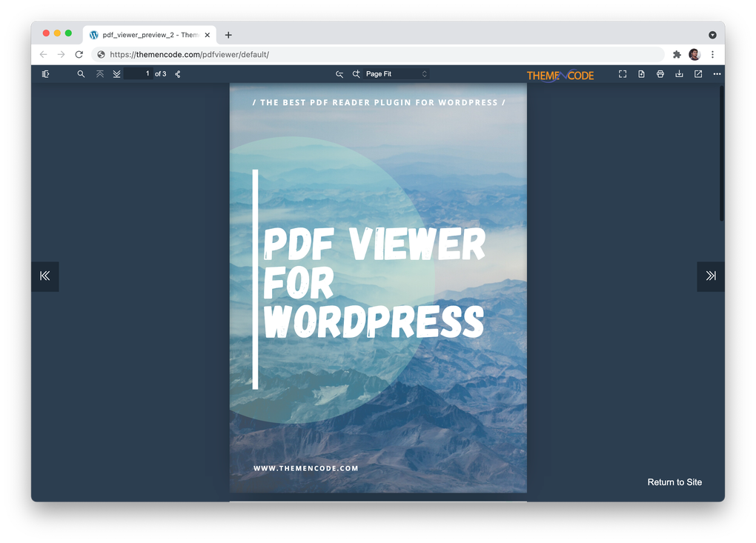756x543 pixels.
Task: Toggle the sidebar panel visibility
Action: 45,73
